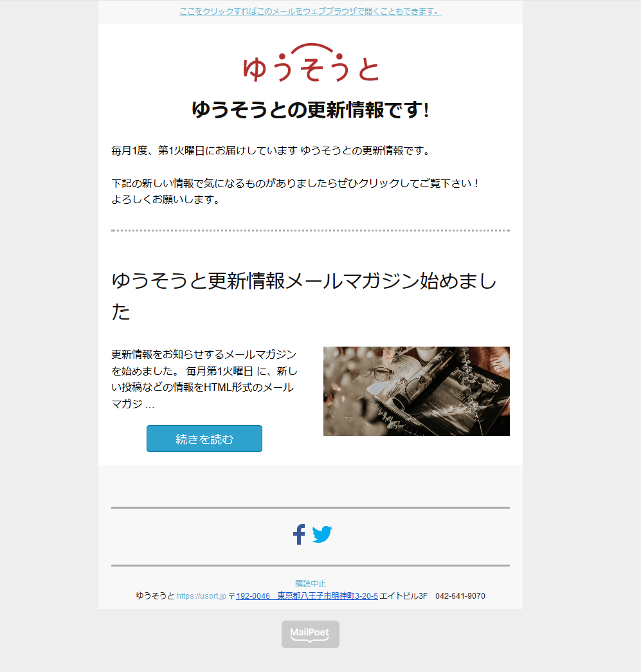Click the red ゆうそうと logo
The width and height of the screenshot is (641, 672).
click(x=311, y=62)
